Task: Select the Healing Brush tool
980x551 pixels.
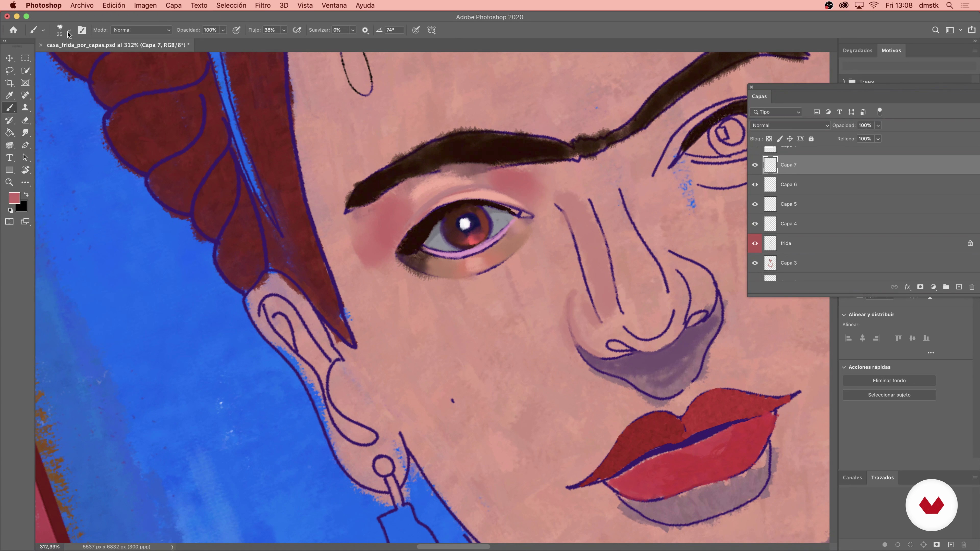Action: click(x=25, y=95)
